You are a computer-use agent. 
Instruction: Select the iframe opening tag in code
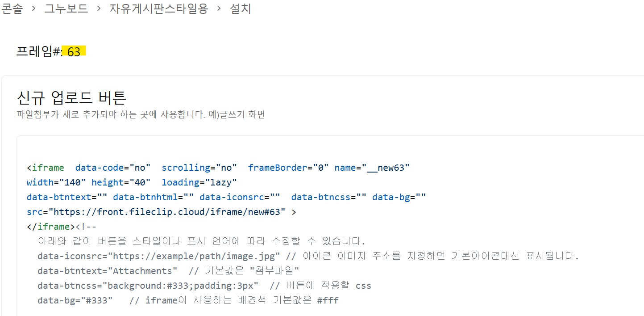(46, 167)
